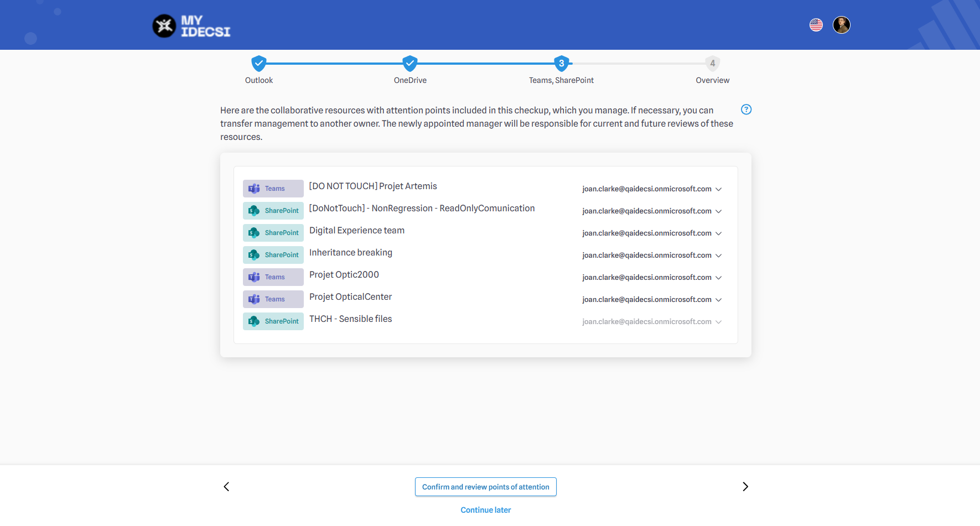Select the Teams, SharePoint step 3

pyautogui.click(x=561, y=64)
